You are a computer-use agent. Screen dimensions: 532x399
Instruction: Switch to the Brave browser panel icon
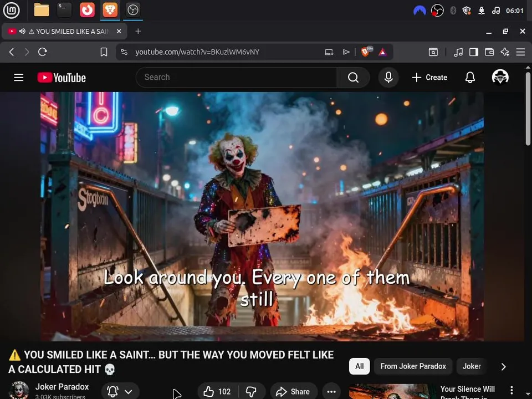[x=110, y=10]
